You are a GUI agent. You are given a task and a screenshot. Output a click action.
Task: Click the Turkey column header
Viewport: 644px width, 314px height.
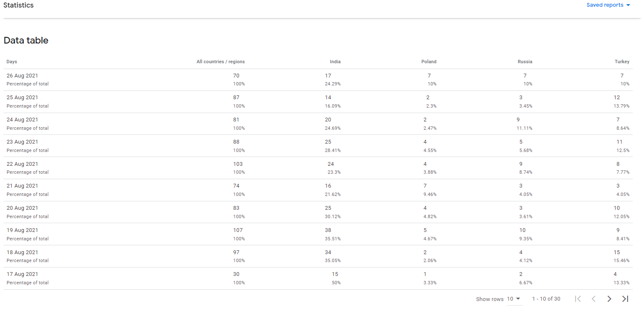tap(622, 62)
